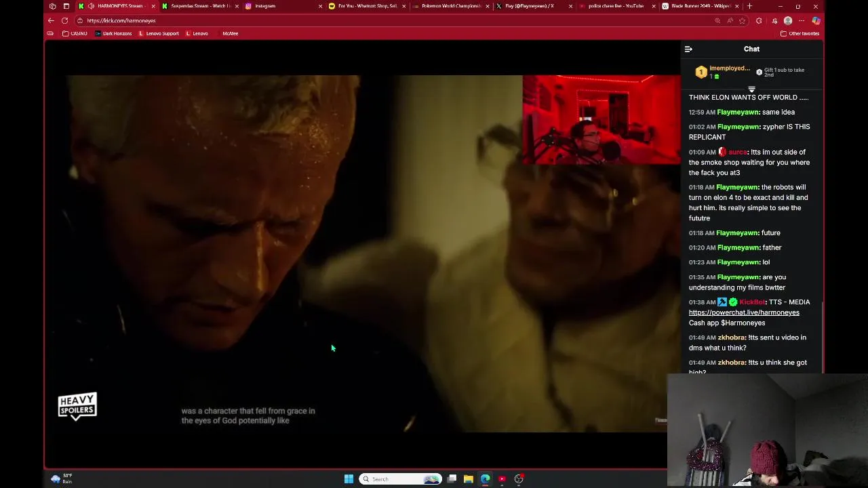The height and width of the screenshot is (488, 868).
Task: Click the Heavy Spoilers logo in video
Action: (77, 406)
